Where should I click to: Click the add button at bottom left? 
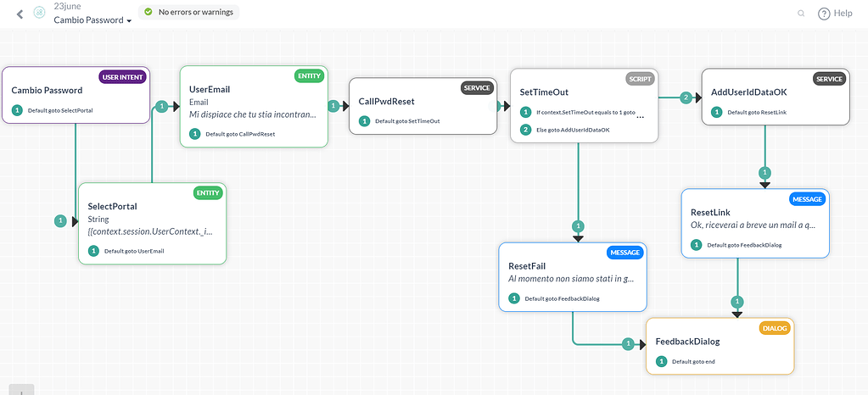point(21,389)
